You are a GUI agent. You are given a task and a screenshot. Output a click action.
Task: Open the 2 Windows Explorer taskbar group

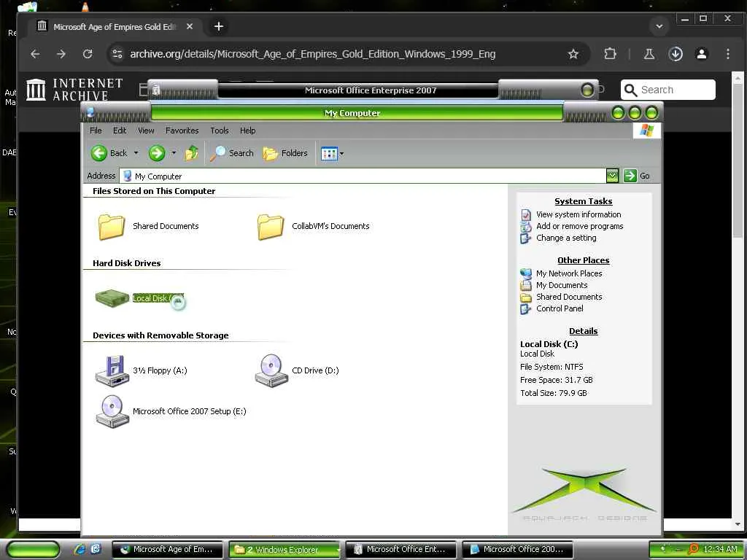click(x=285, y=550)
